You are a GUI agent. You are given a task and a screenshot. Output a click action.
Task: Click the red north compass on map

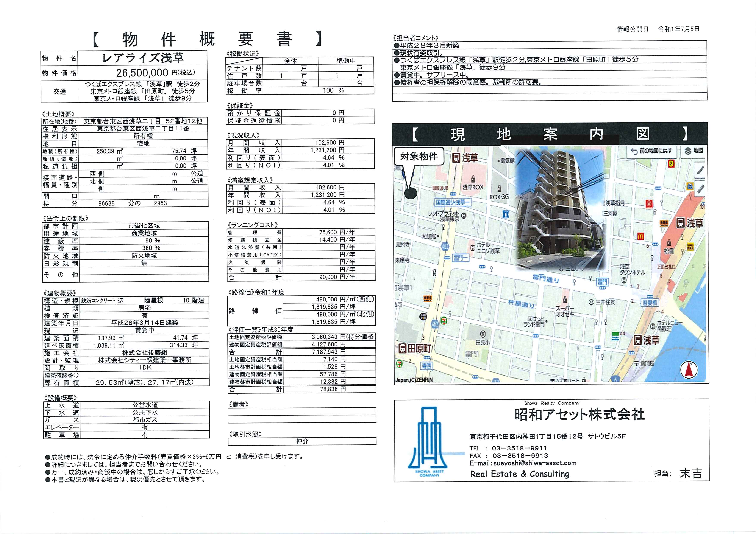pos(689,369)
